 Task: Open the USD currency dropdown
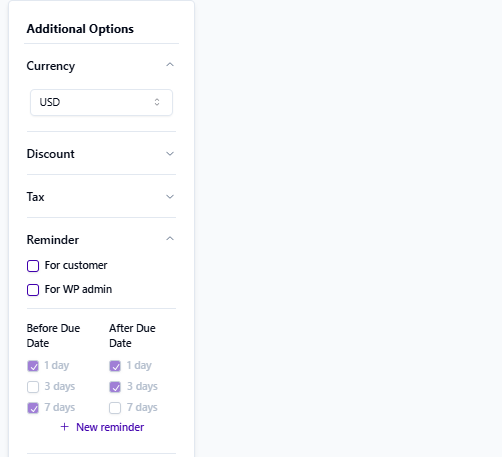point(101,102)
